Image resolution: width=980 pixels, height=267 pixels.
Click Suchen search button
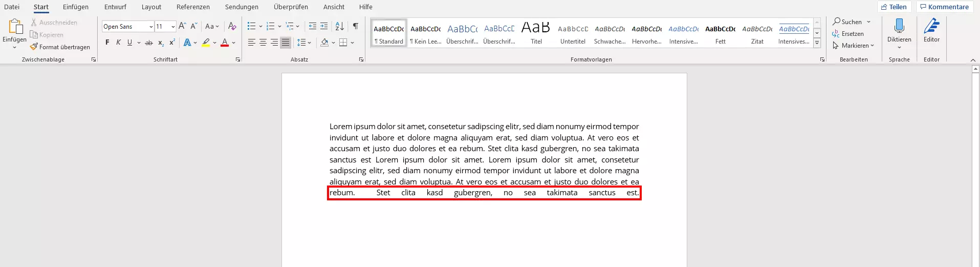point(847,22)
